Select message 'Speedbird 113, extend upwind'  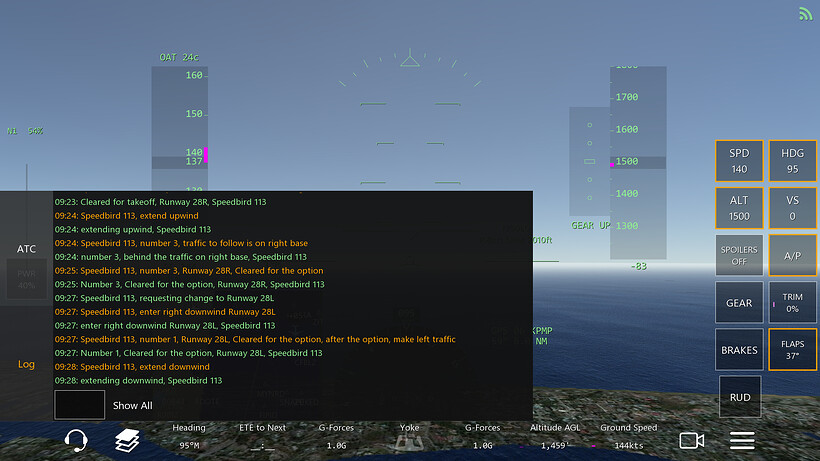(127, 215)
